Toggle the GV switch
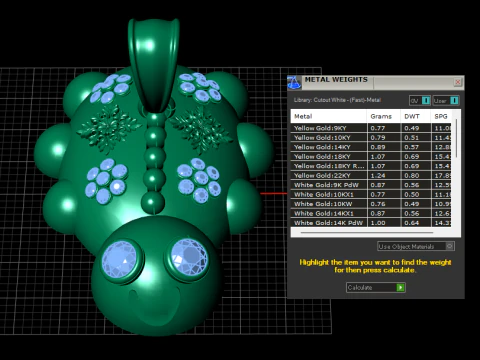Viewport: 480px width, 360px height. click(420, 101)
